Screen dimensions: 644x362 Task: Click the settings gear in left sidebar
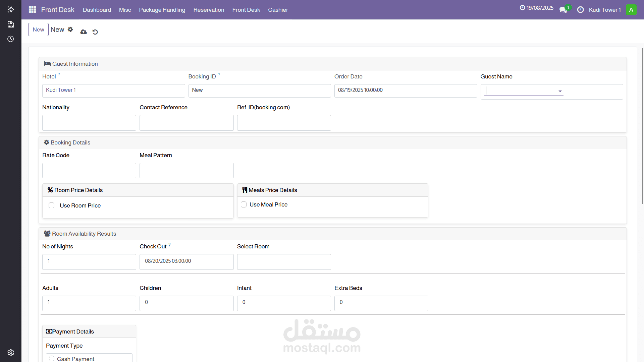point(11,353)
